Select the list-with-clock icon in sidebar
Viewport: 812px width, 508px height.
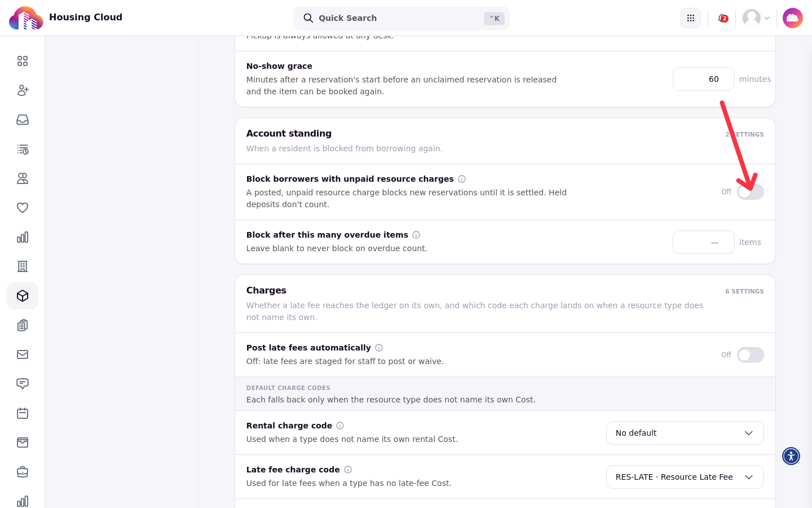point(23,149)
